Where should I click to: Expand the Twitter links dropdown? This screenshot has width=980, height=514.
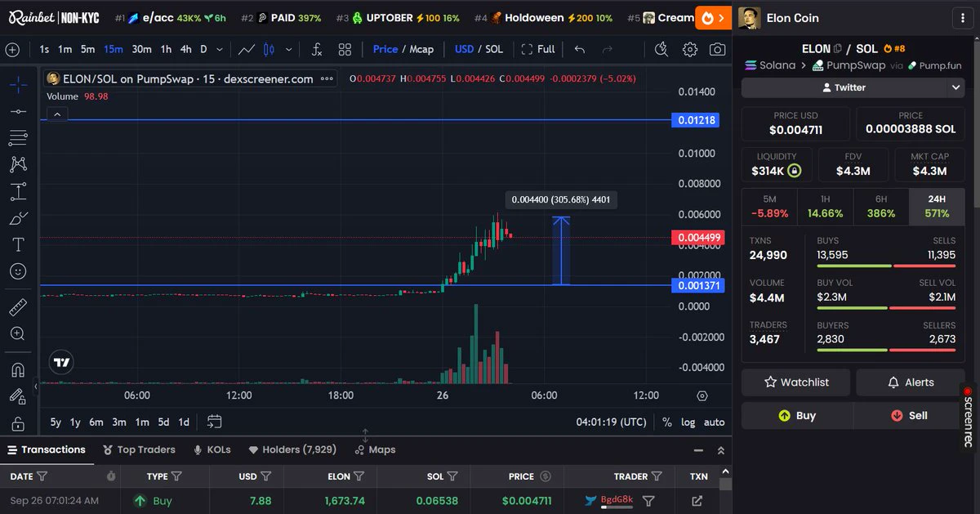click(x=957, y=87)
